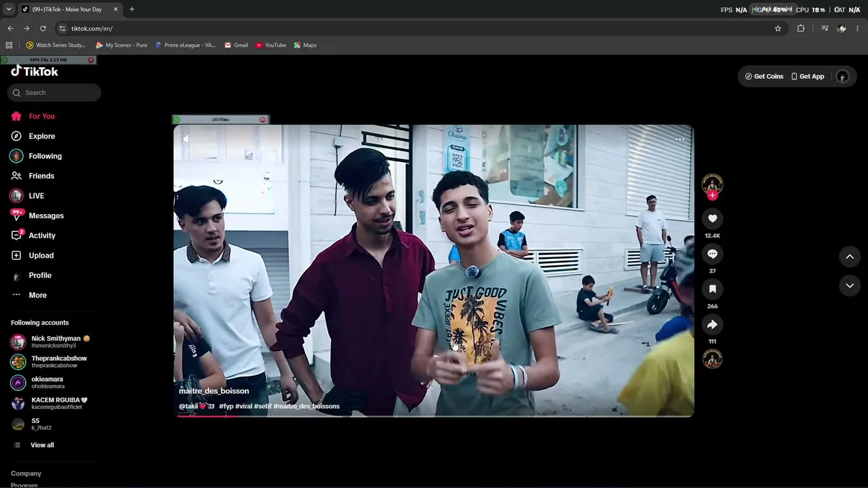Select the TikTok - Make Your Day tab
Image resolution: width=868 pixels, height=488 pixels.
70,9
